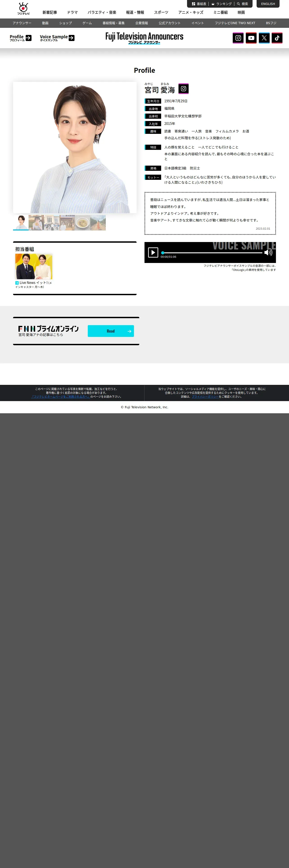Open the header YouTube icon
This screenshot has width=289, height=868.
(x=251, y=38)
